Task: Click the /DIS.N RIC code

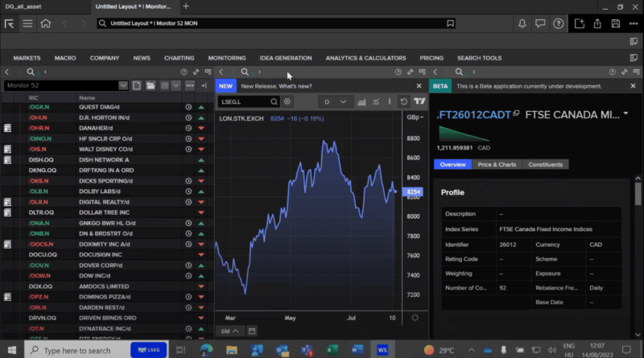Action: [x=37, y=149]
